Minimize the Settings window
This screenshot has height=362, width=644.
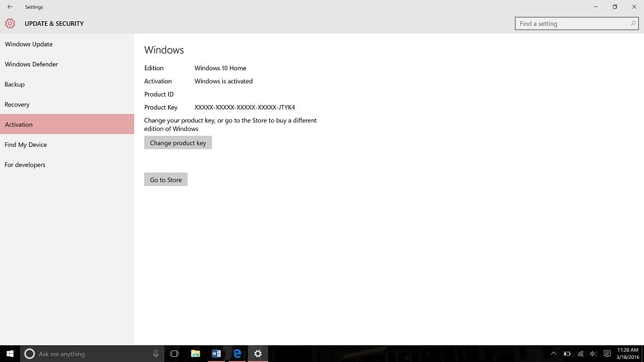click(x=596, y=7)
